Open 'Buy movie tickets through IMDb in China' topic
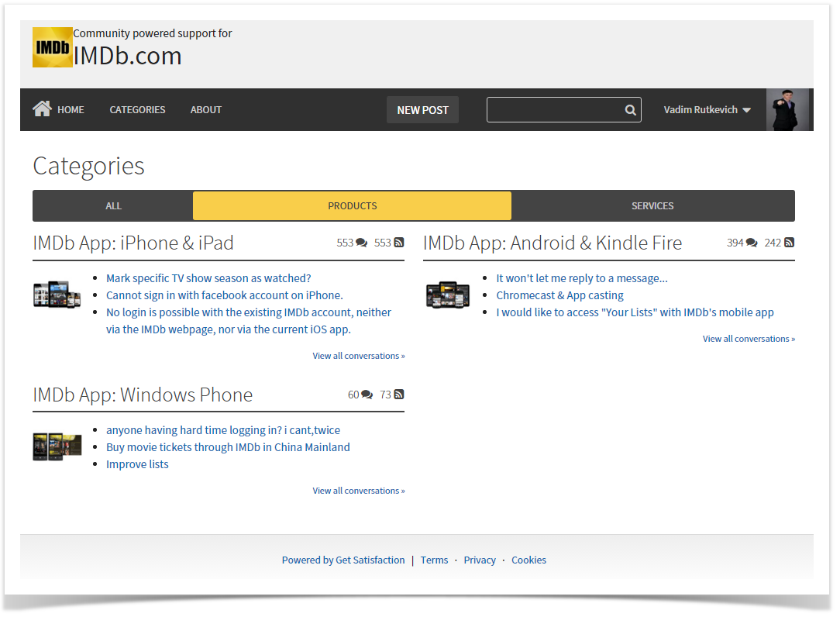 point(228,447)
